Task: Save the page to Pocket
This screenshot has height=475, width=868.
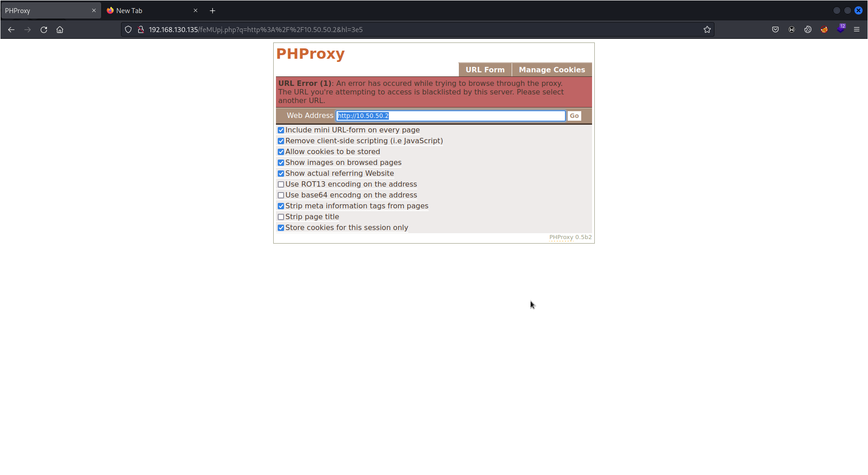Action: pyautogui.click(x=775, y=29)
